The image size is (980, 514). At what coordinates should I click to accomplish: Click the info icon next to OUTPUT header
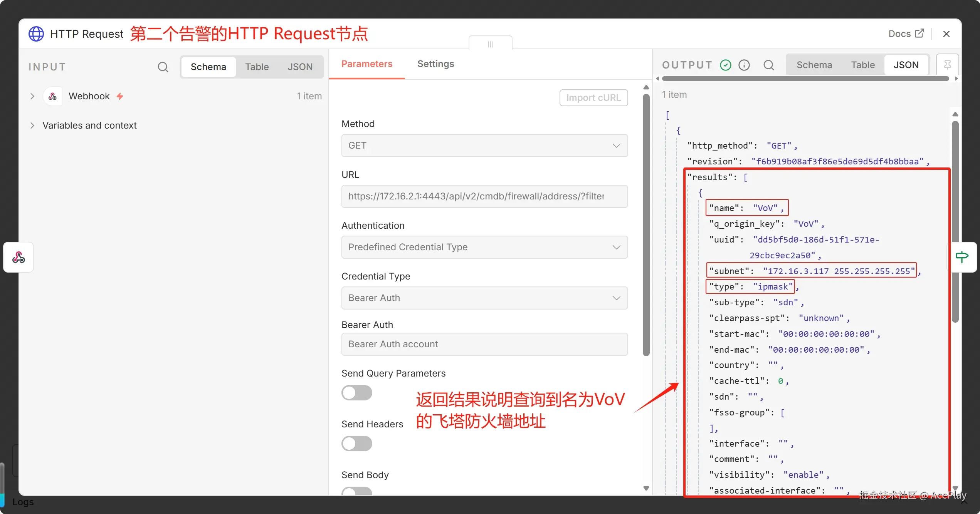coord(744,65)
